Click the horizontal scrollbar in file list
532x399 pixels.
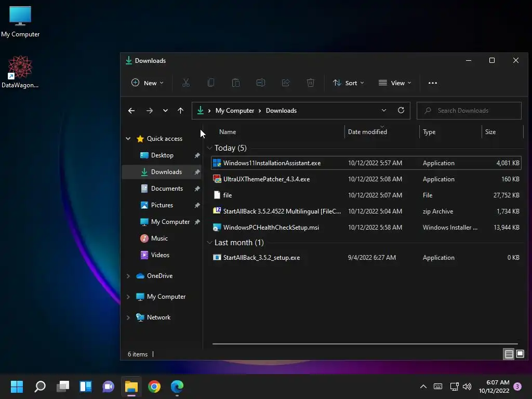pos(365,344)
